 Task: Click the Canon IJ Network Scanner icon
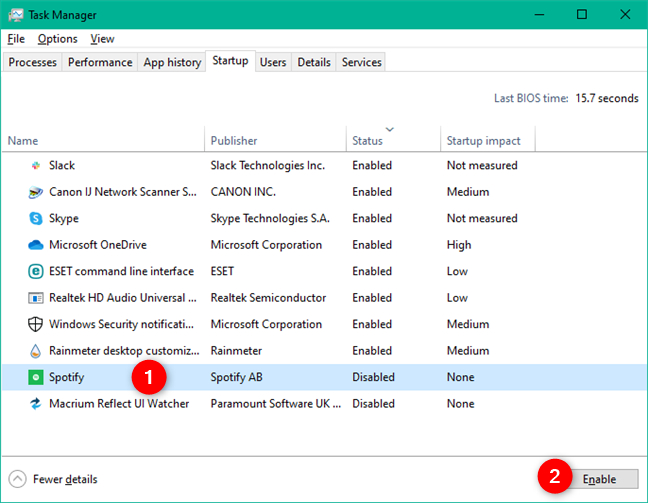point(36,192)
